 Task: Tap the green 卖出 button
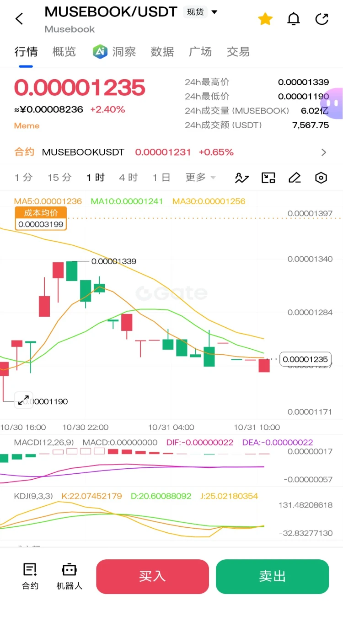[x=272, y=577]
